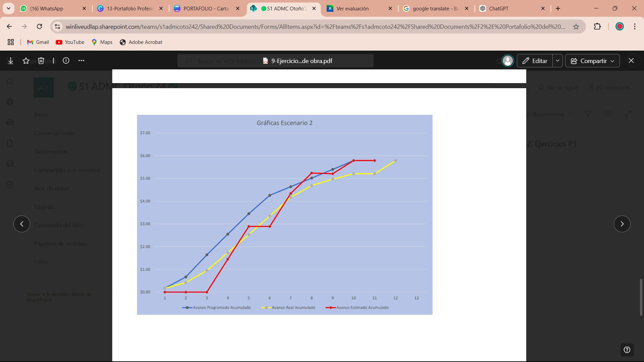Open the Compartir share menu
The height and width of the screenshot is (362, 644).
tap(592, 61)
